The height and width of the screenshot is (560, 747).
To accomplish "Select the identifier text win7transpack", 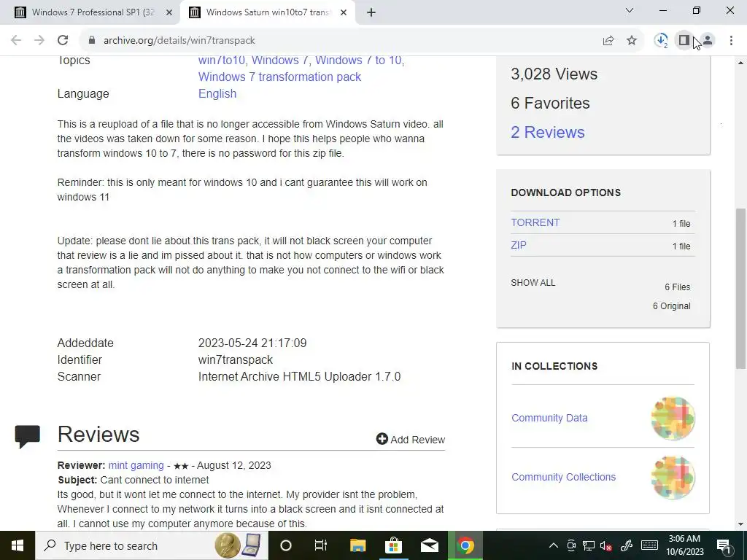I will click(x=236, y=360).
